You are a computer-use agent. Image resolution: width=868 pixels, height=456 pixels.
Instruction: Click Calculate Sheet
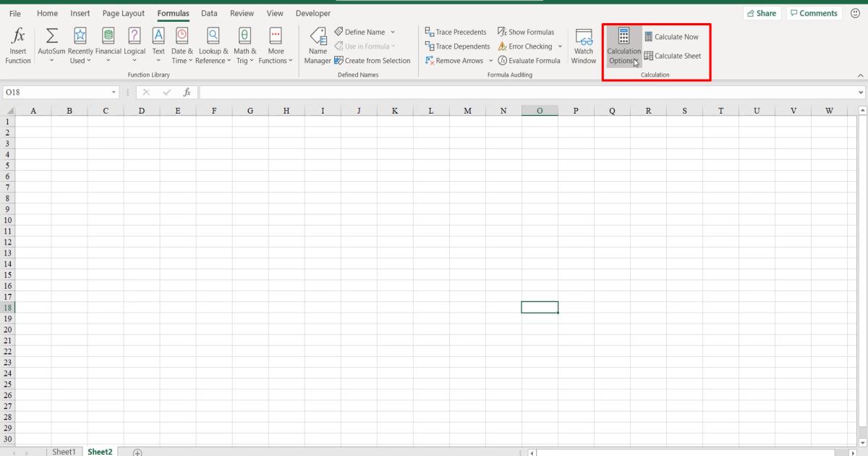coord(672,56)
